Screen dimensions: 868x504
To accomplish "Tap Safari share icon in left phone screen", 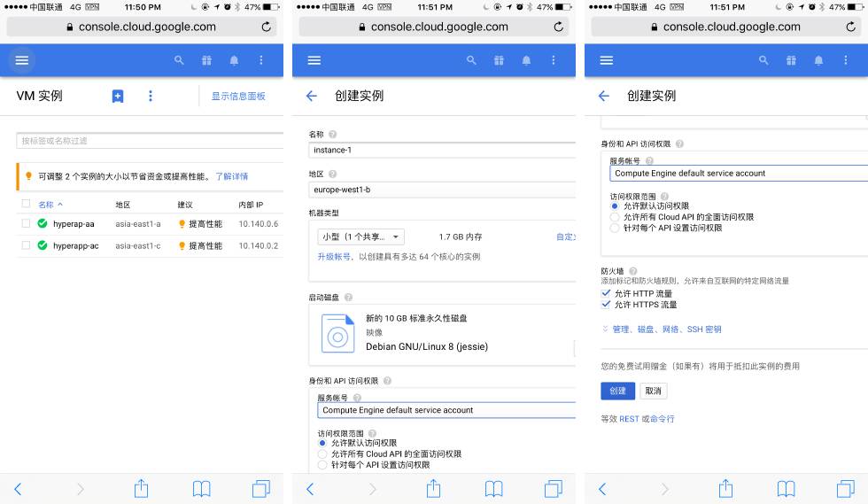I will tap(141, 488).
